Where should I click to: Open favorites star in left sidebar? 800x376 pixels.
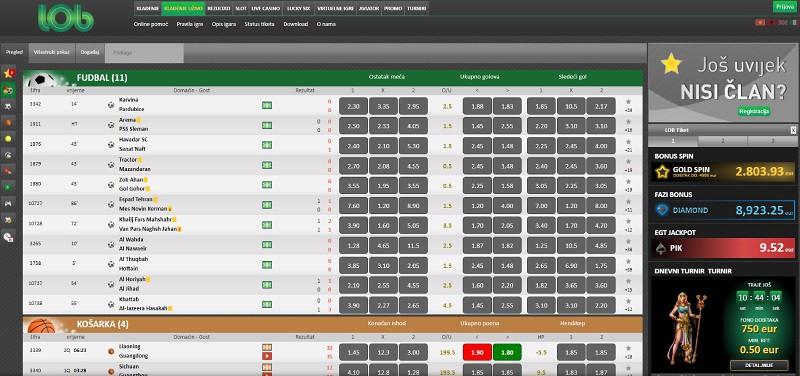click(x=8, y=73)
